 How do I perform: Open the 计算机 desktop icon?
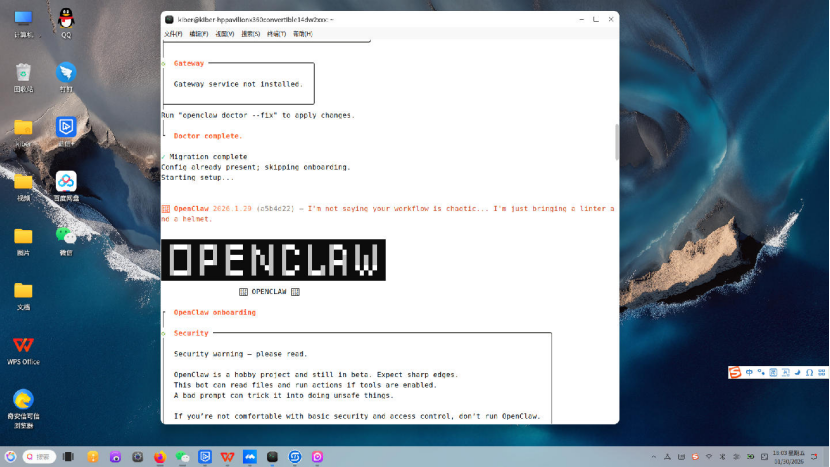click(23, 24)
